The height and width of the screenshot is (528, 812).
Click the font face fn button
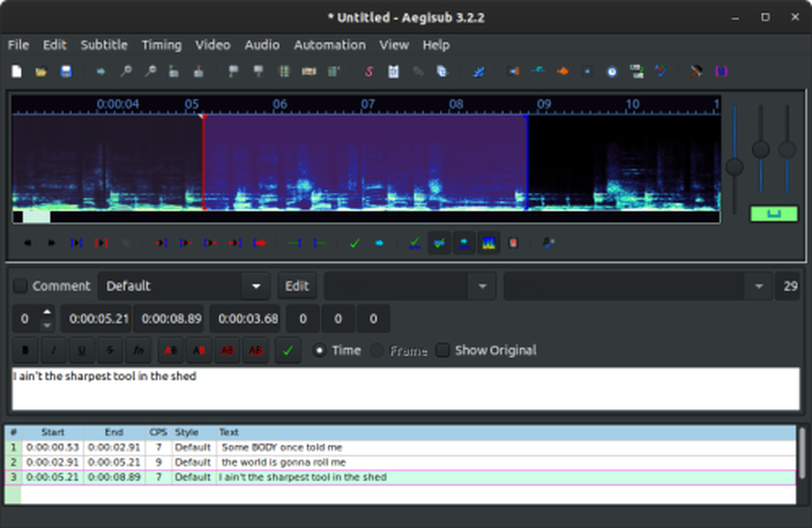(x=138, y=351)
